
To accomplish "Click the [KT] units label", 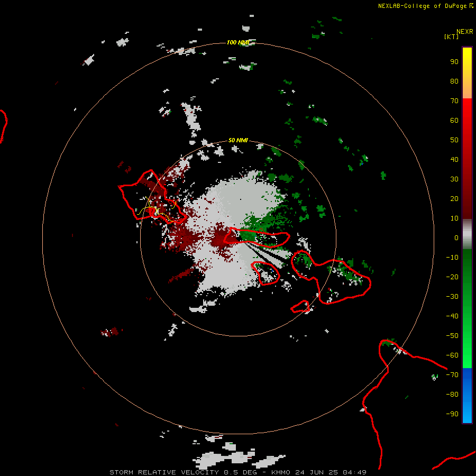I will (x=452, y=36).
